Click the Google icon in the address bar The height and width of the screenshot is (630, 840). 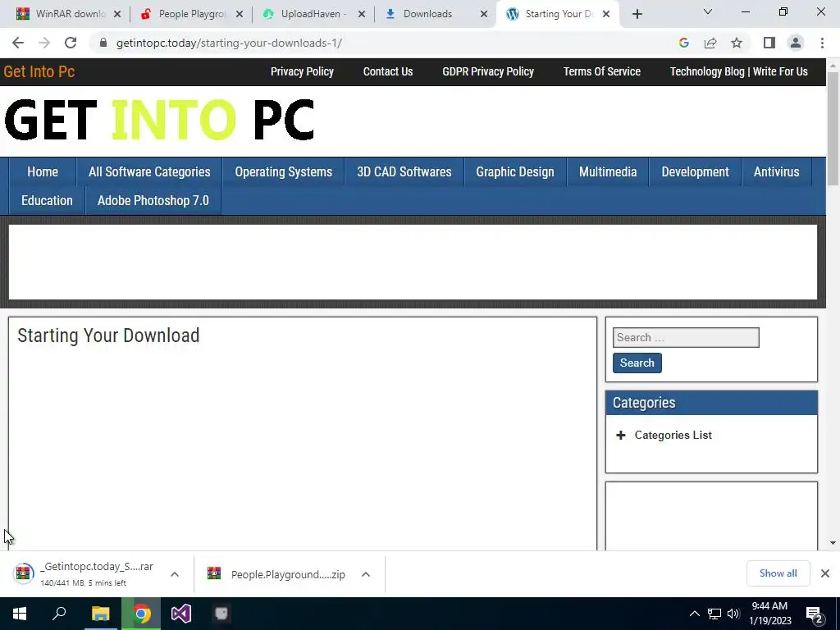click(x=683, y=43)
